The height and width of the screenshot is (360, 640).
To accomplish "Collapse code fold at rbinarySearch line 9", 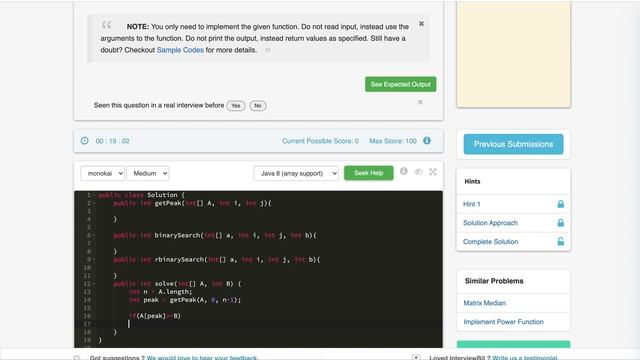I will [x=94, y=259].
